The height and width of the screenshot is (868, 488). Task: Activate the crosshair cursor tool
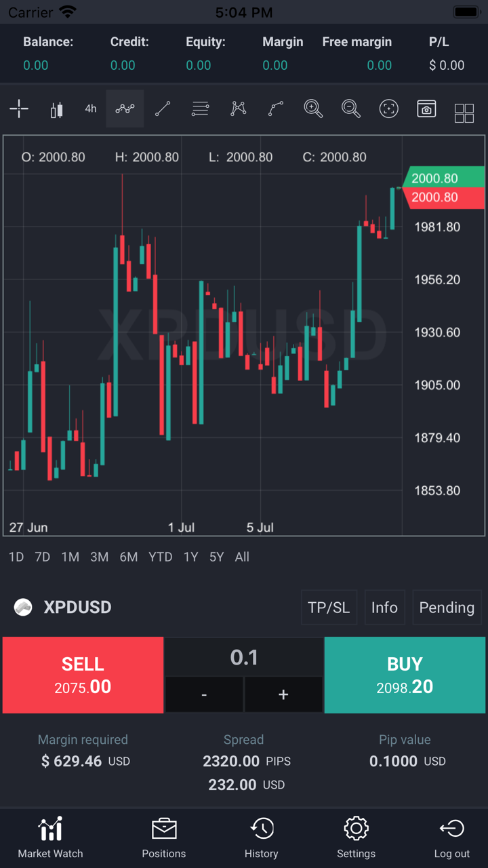coord(19,108)
